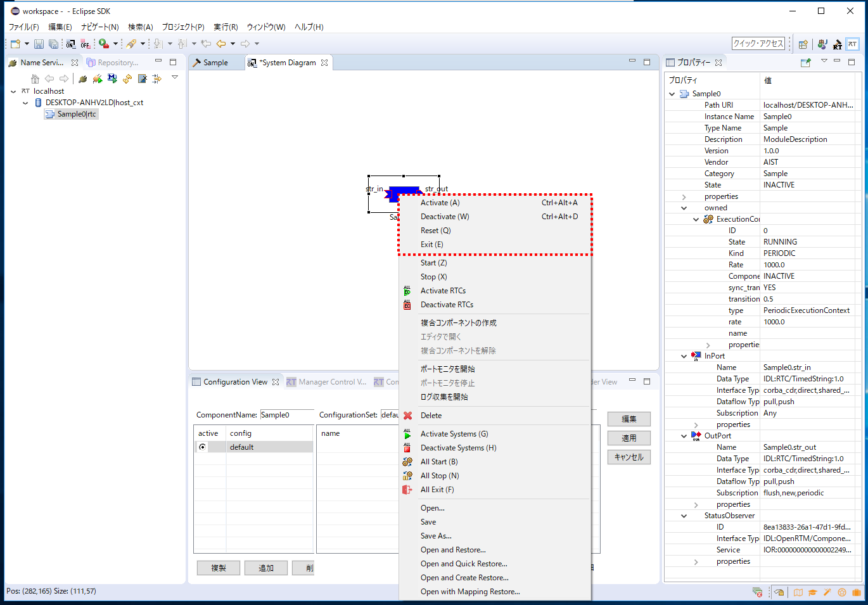
Task: Click the 適用 button
Action: click(629, 438)
